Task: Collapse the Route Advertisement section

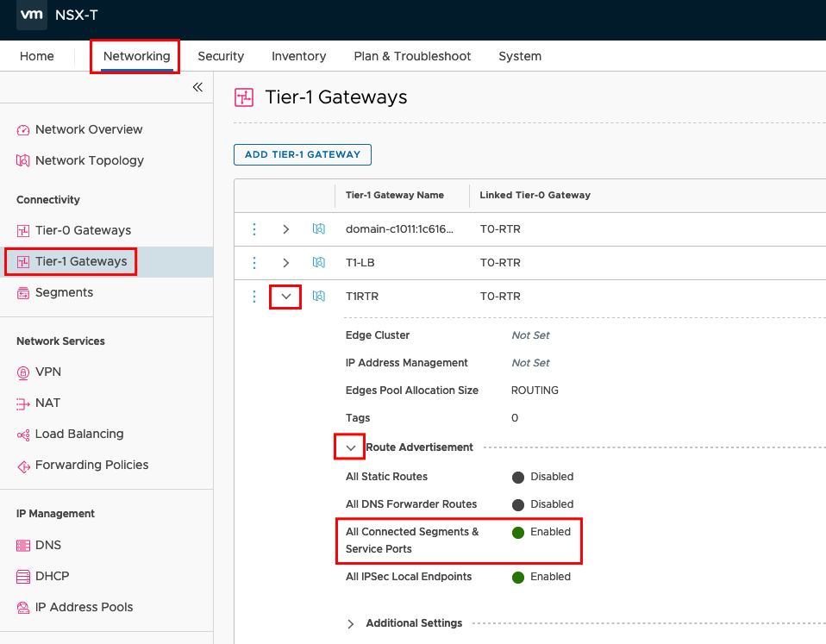Action: coord(351,447)
